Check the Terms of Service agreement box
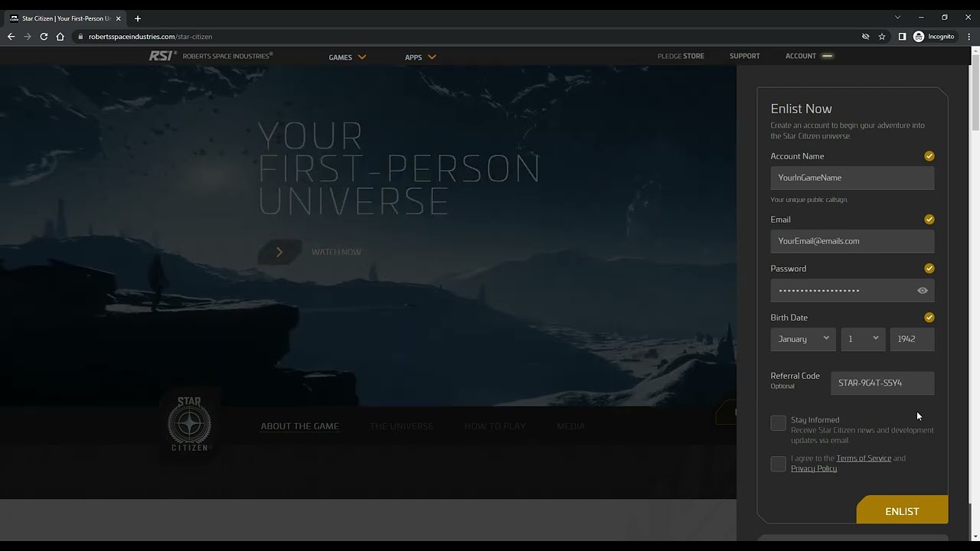This screenshot has height=551, width=980. click(778, 464)
